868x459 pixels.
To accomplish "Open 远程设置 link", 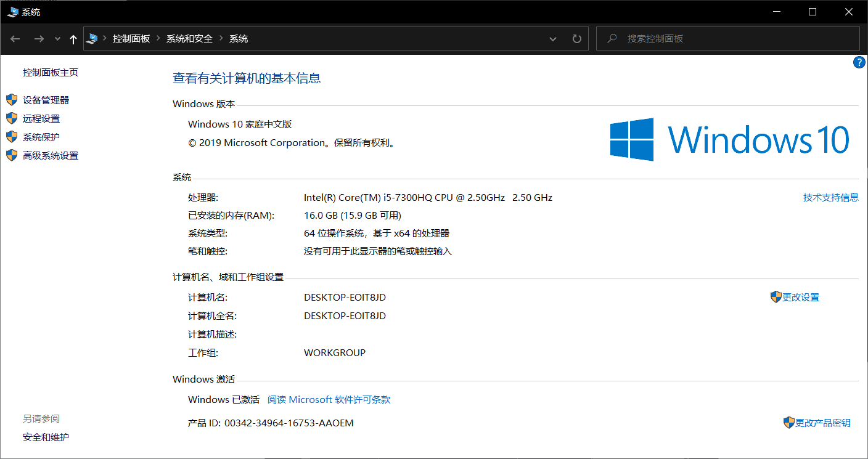I will click(x=41, y=119).
